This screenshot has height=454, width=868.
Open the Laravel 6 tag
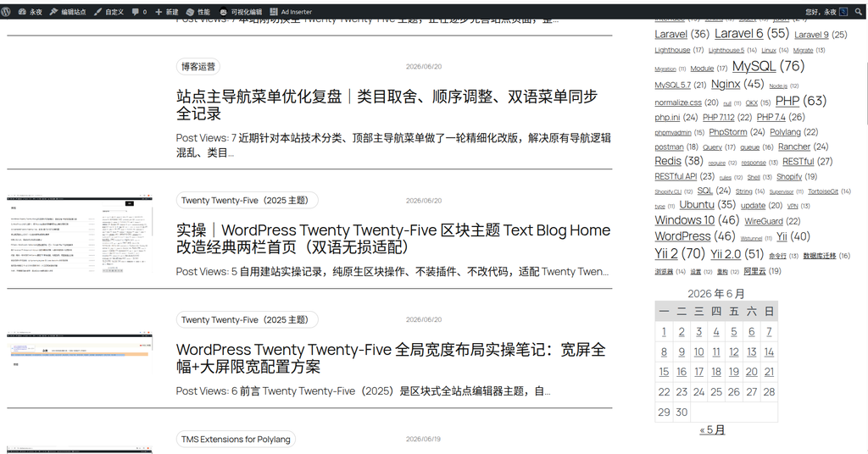(738, 33)
